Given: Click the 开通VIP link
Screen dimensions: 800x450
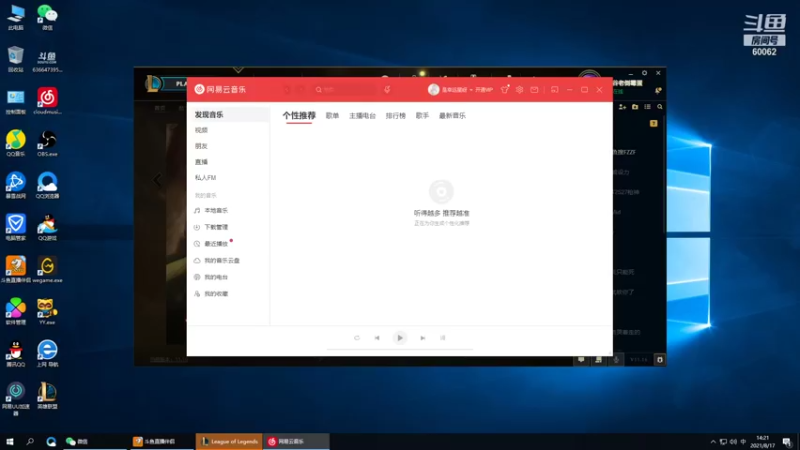Looking at the screenshot, I should pos(484,90).
